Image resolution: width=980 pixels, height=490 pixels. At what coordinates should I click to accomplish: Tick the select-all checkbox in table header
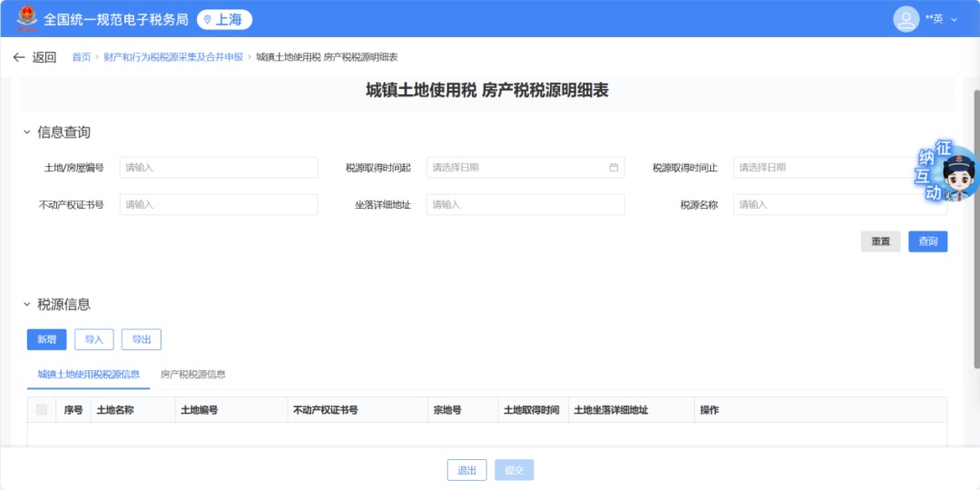pyautogui.click(x=42, y=410)
